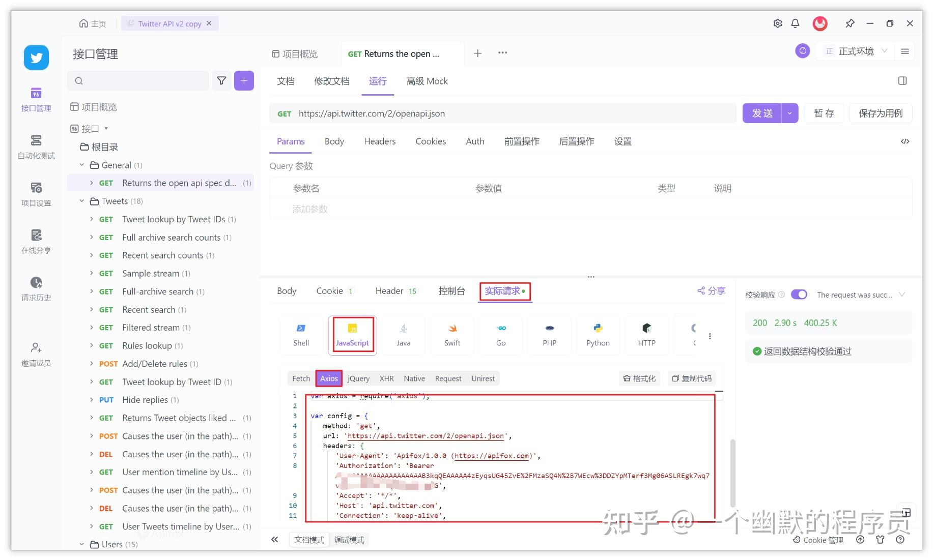Open 邀请成员 in the sidebar

[36, 355]
